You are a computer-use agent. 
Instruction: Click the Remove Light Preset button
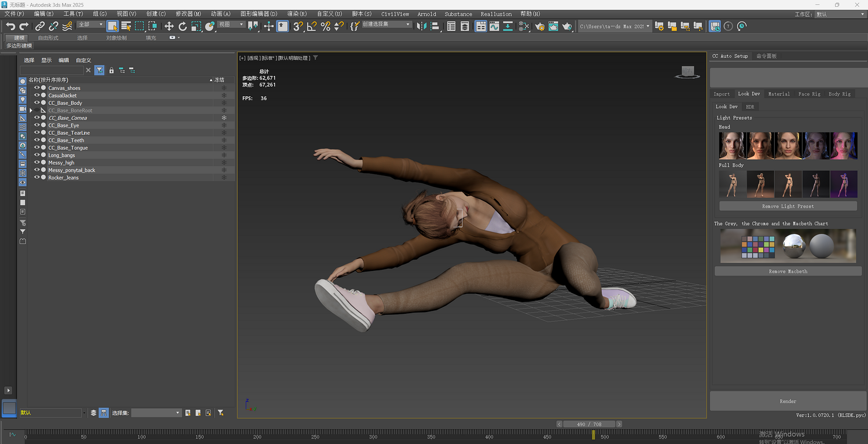(x=788, y=206)
